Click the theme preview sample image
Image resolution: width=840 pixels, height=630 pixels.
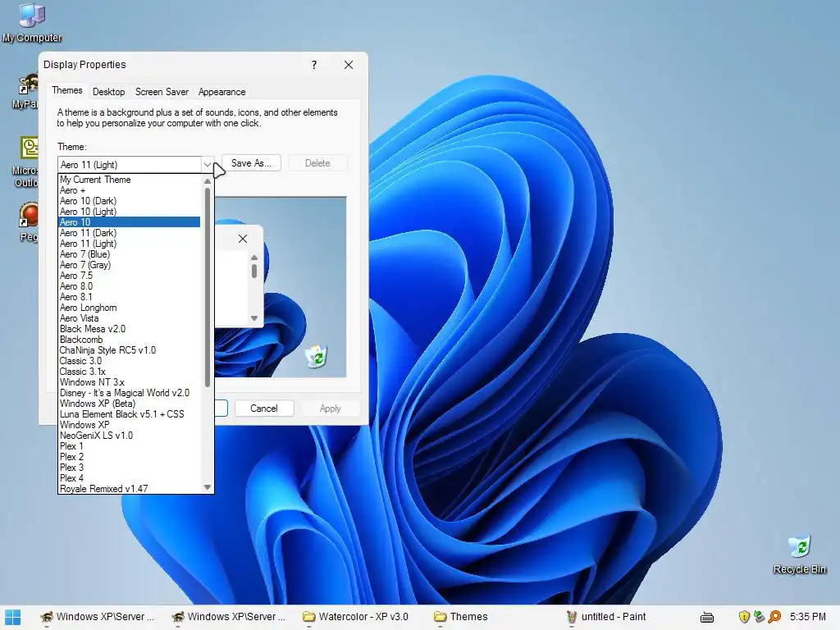[x=281, y=287]
